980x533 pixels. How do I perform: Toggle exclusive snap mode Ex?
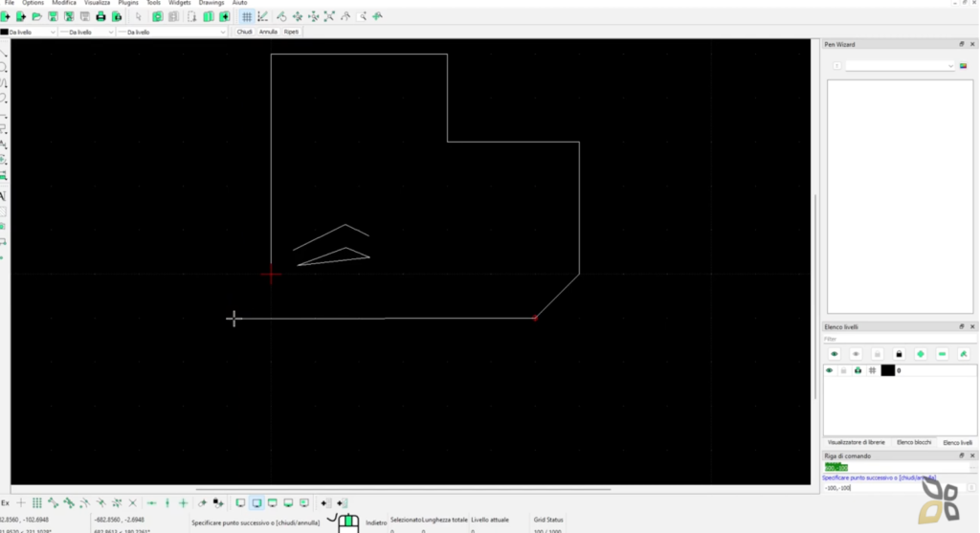point(5,503)
